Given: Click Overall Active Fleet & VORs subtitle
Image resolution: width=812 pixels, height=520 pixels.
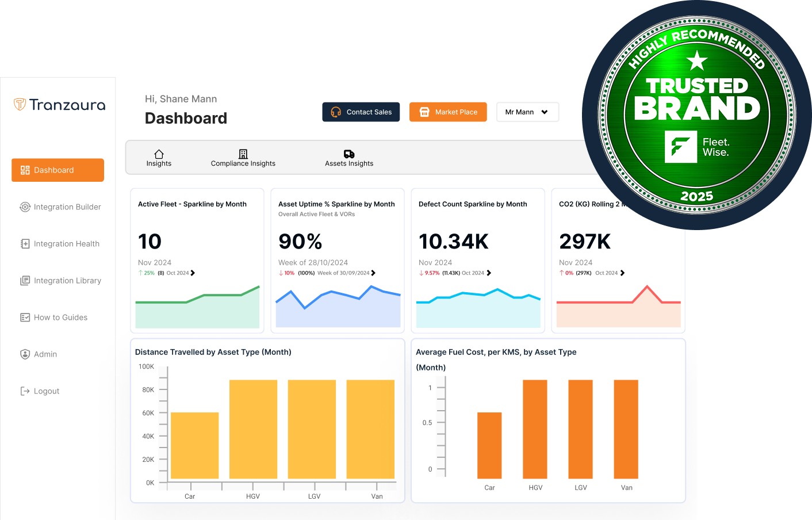Looking at the screenshot, I should coord(317,214).
